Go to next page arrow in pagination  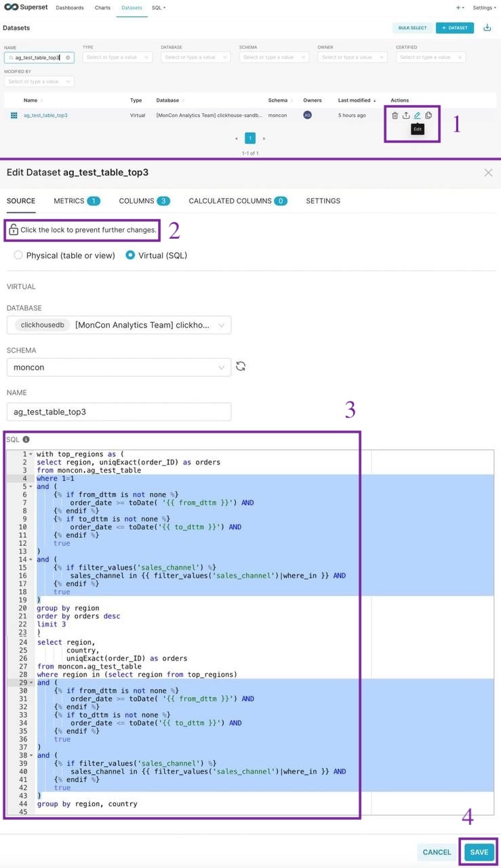[264, 138]
